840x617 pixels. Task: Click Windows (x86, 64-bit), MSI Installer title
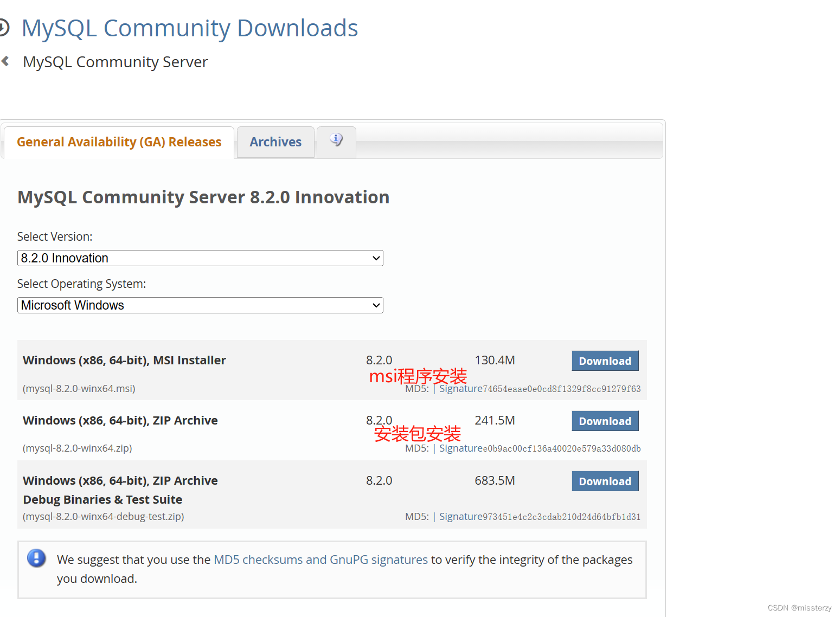[124, 361]
